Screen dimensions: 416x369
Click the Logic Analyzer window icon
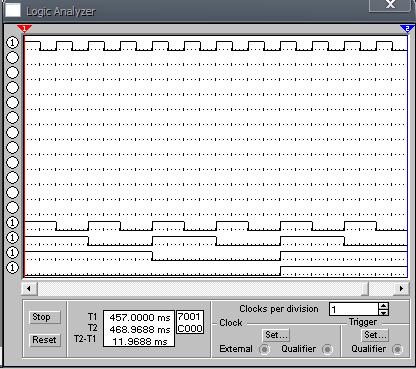(x=13, y=11)
